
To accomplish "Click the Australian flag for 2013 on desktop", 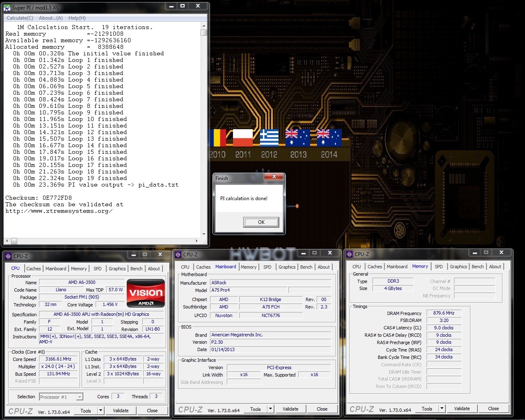I will coord(298,138).
